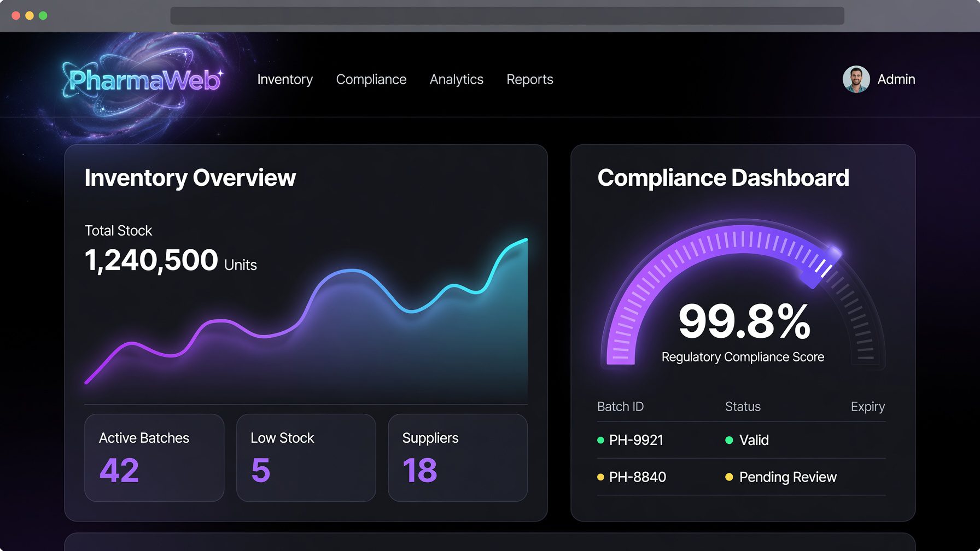
Task: Open the Admin avatar picture
Action: click(x=856, y=79)
